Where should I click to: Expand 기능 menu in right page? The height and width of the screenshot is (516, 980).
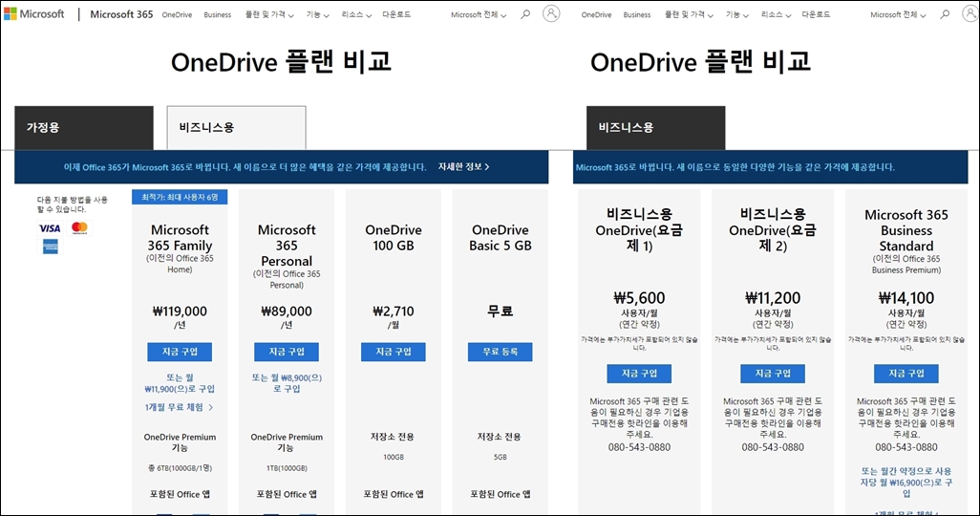coord(736,14)
